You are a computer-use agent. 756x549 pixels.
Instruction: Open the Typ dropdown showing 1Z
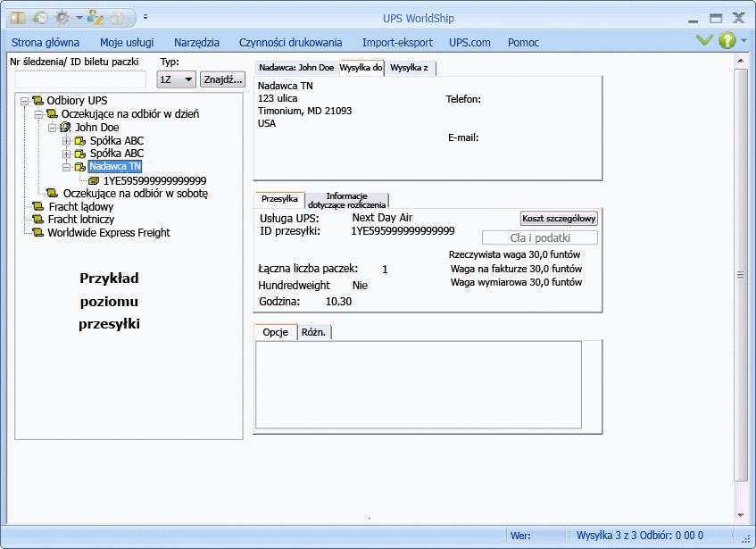(x=176, y=79)
